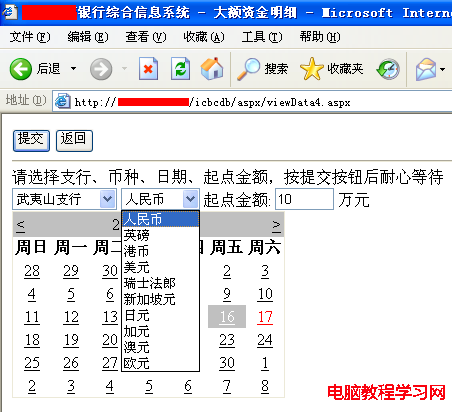Open the Back button history dropdown arrow
This screenshot has width=452, height=413.
click(73, 69)
